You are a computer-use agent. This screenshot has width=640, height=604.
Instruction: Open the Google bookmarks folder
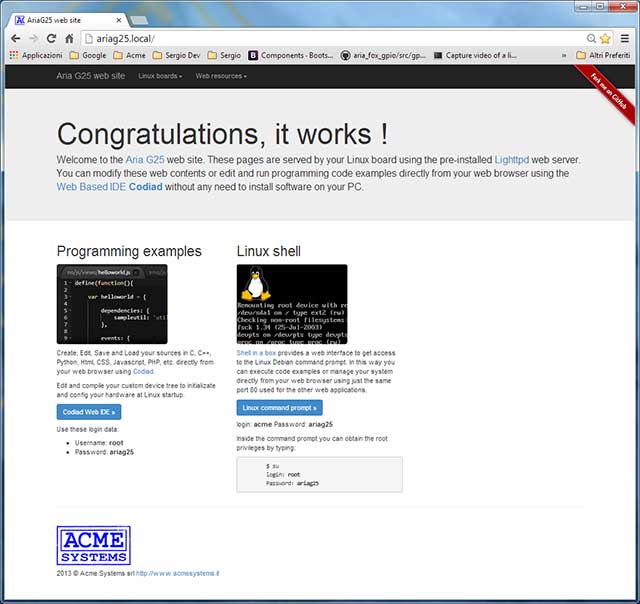pyautogui.click(x=88, y=55)
